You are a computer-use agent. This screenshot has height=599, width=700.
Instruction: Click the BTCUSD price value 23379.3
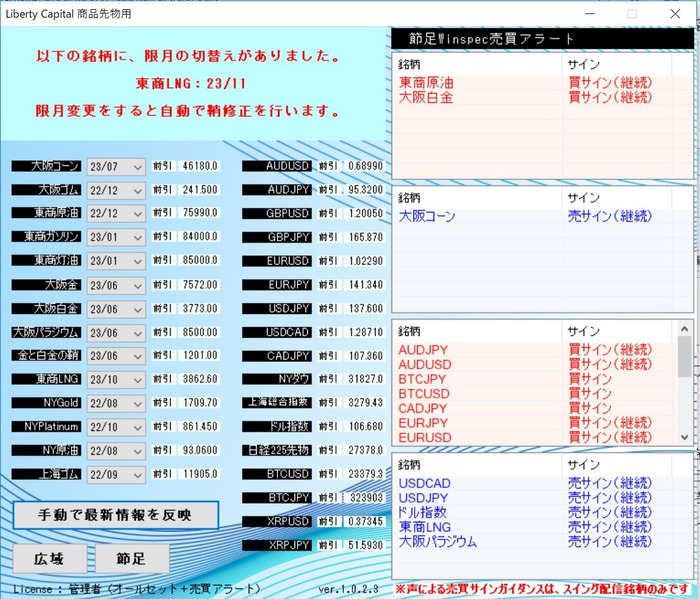[x=366, y=474]
